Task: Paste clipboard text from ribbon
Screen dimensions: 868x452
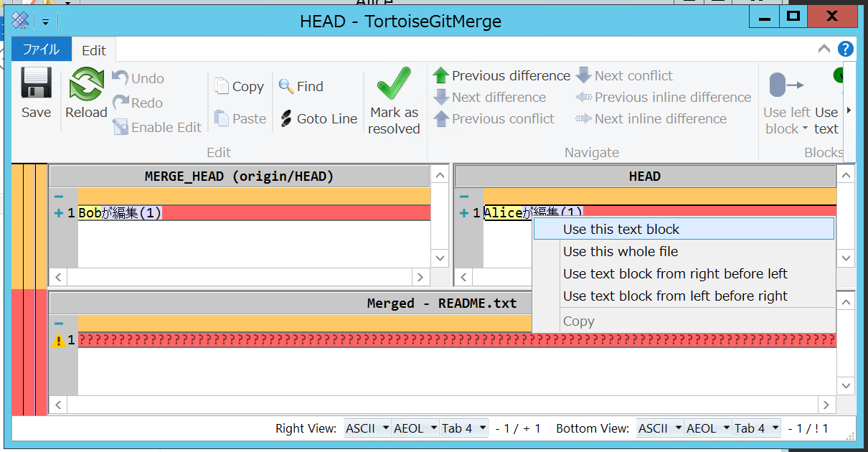Action: (x=240, y=118)
